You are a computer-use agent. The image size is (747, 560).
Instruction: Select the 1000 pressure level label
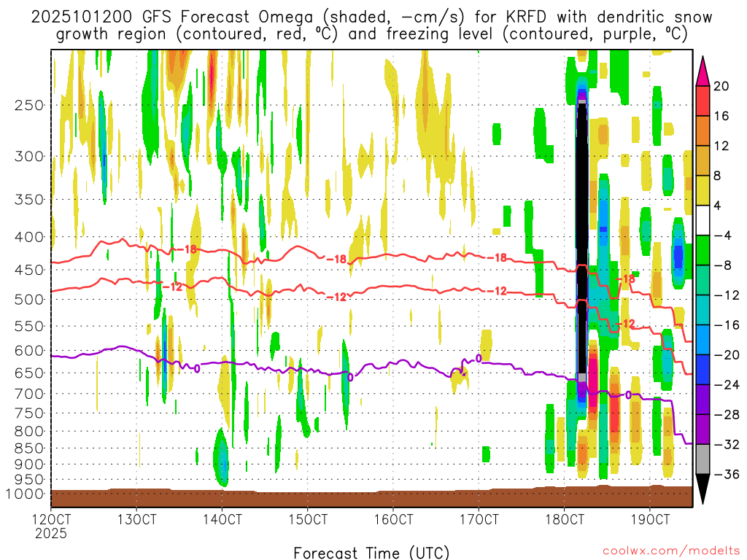(x=26, y=494)
